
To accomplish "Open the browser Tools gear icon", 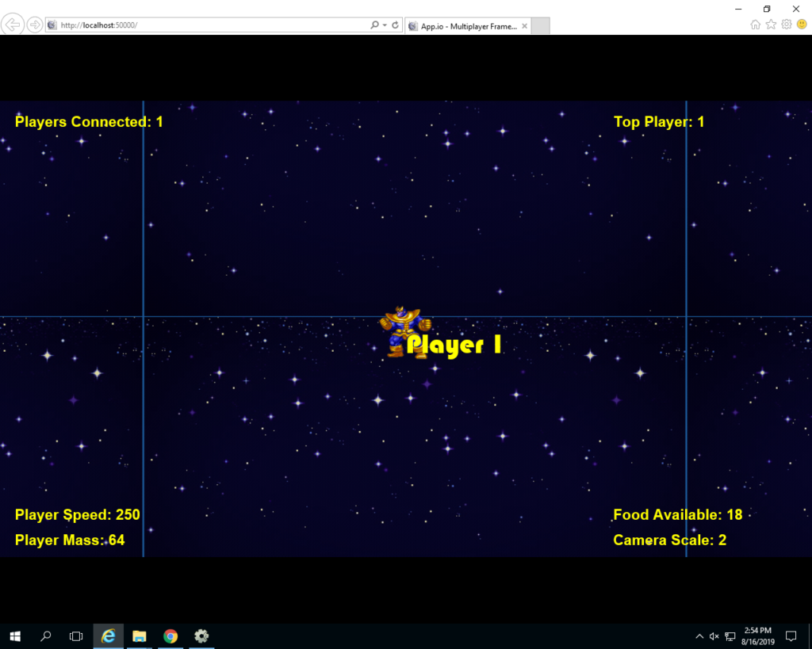I will tap(787, 25).
